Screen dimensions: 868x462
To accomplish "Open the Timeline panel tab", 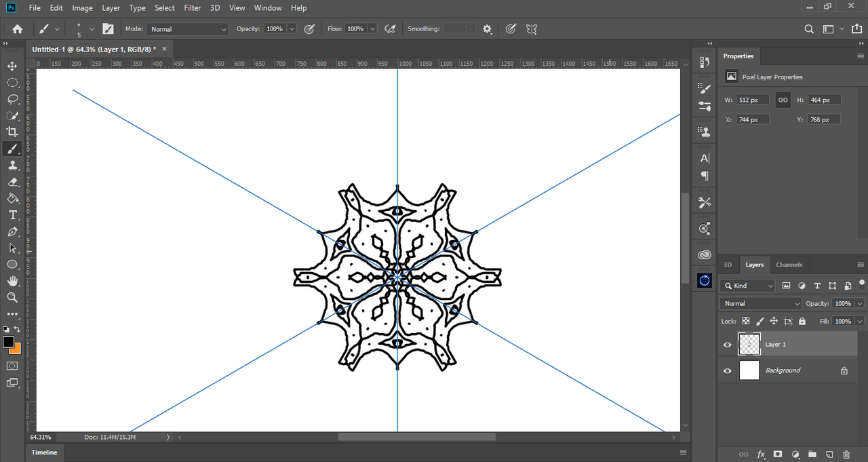I will (45, 453).
